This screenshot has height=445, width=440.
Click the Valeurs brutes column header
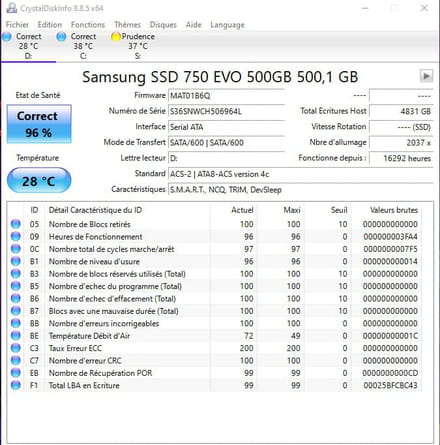click(x=394, y=210)
